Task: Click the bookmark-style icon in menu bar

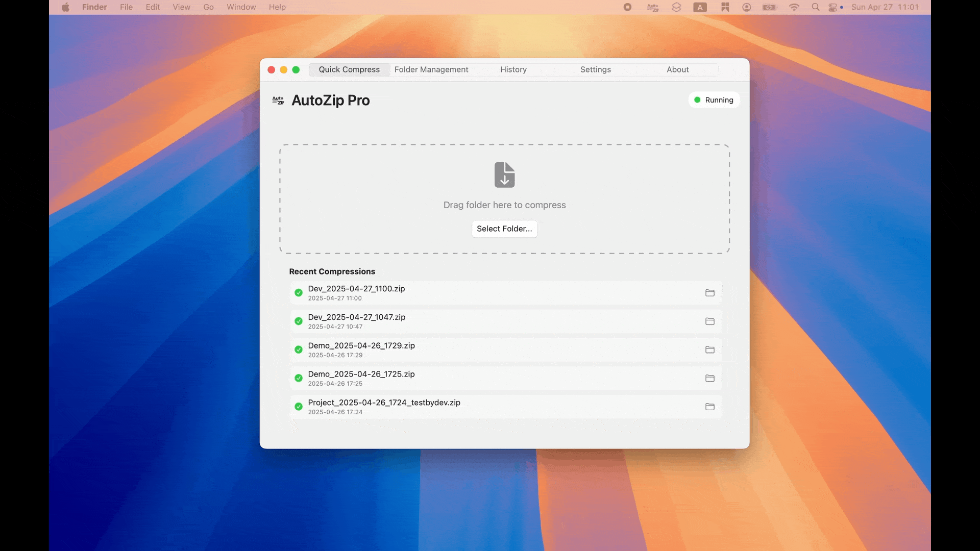Action: coord(725,7)
